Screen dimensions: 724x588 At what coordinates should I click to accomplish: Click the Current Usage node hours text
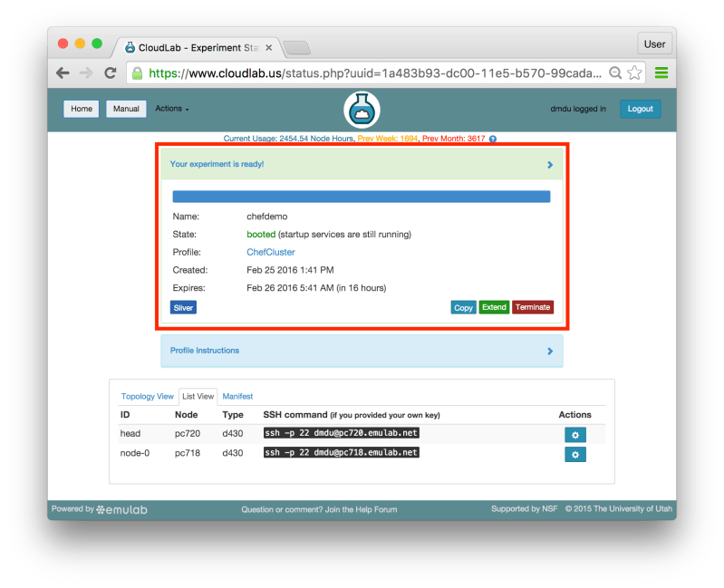click(288, 139)
